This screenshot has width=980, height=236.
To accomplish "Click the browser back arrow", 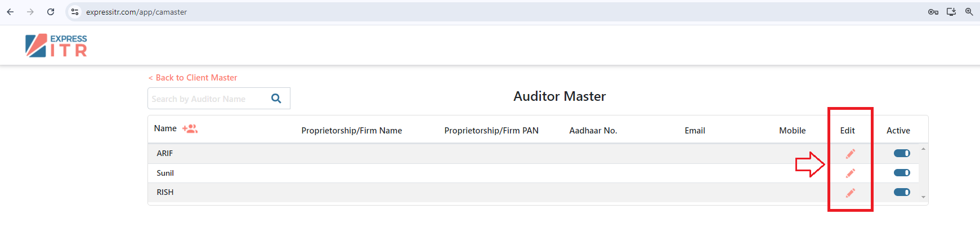I will [10, 12].
